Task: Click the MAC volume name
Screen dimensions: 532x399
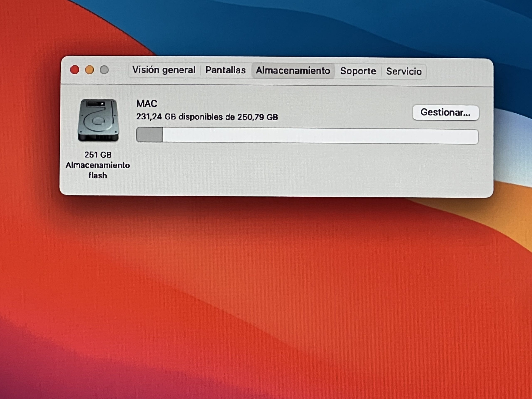Action: 147,104
